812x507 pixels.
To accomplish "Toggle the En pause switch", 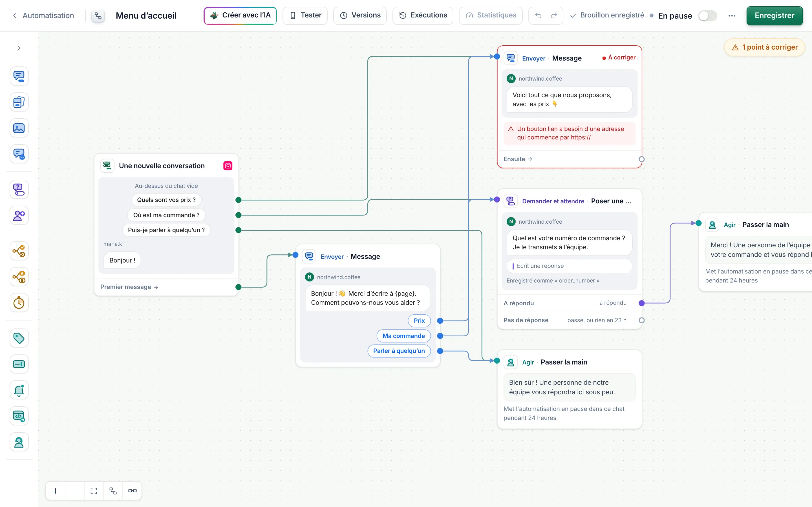I will (x=708, y=16).
